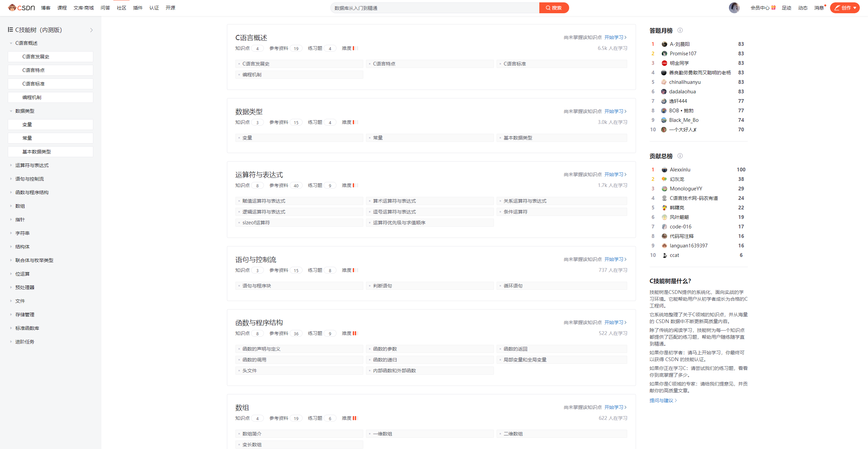
Task: Click the C技能树 list icon in the sidebar
Action: (x=11, y=30)
